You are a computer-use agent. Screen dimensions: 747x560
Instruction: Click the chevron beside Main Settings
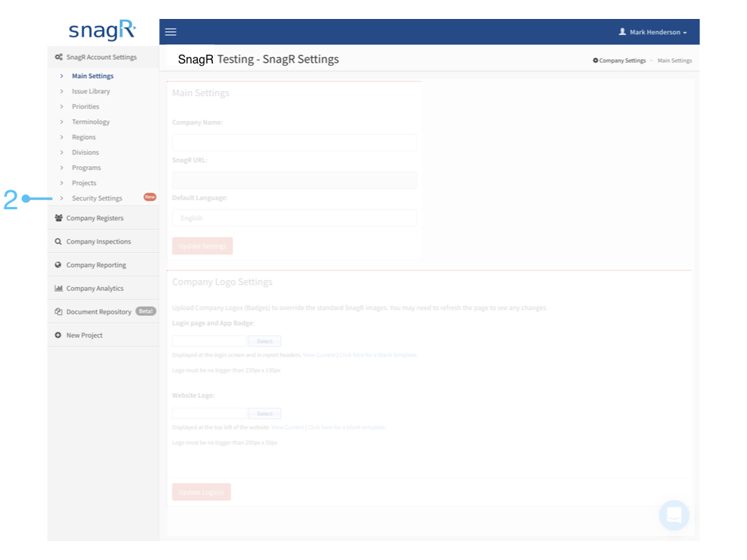pyautogui.click(x=61, y=76)
